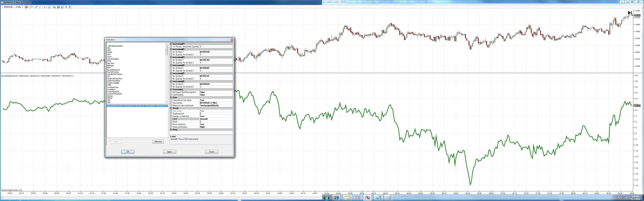Click Apply in the Indicators dialog
Image resolution: width=644 pixels, height=201 pixels.
170,152
